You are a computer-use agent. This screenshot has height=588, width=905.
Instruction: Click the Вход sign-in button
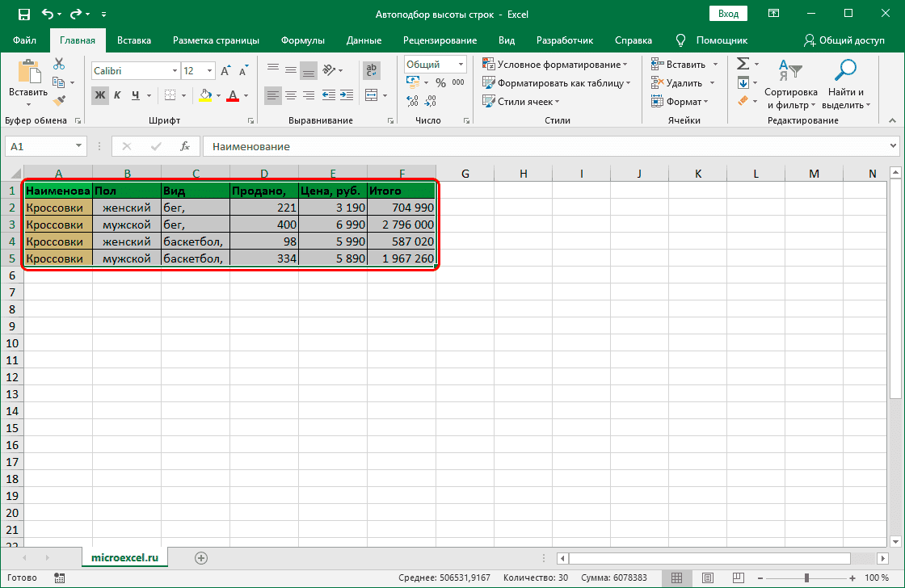(728, 14)
